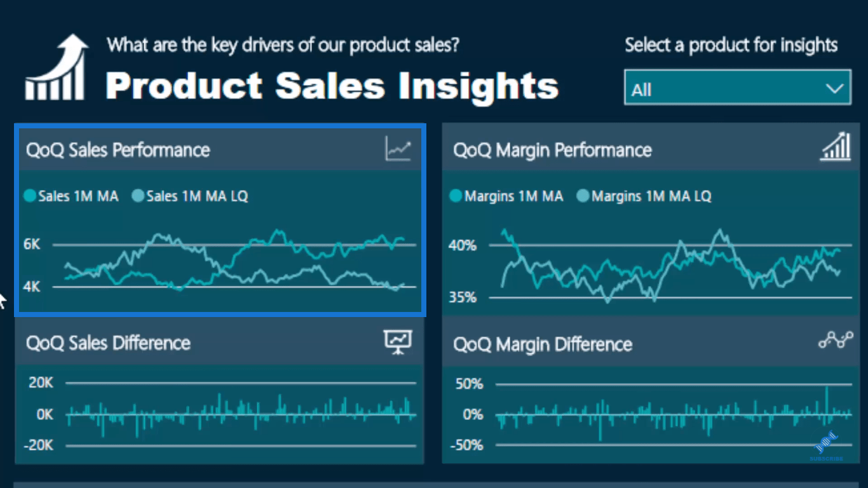Click the Sales 1M MA LQ legend marker
This screenshot has width=868, height=488.
click(x=138, y=196)
